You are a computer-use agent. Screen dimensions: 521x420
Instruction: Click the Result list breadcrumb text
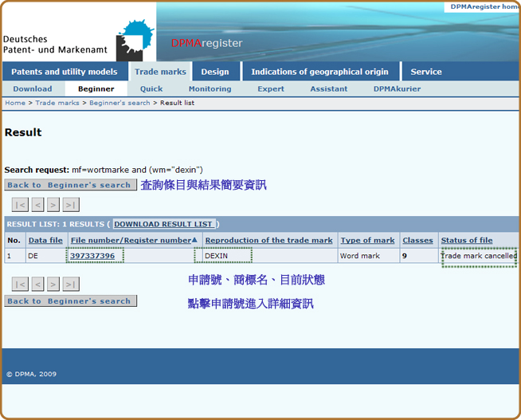point(177,103)
